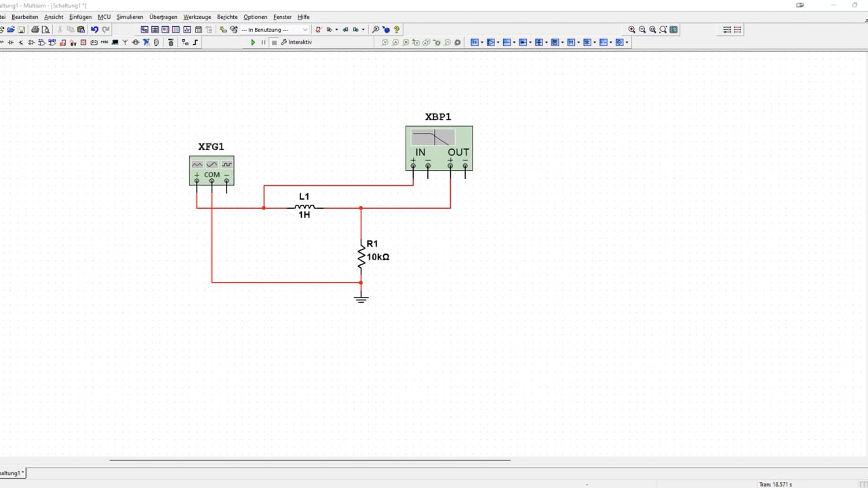Open the Hilfe menu
The width and height of the screenshot is (868, 488).
pos(303,17)
